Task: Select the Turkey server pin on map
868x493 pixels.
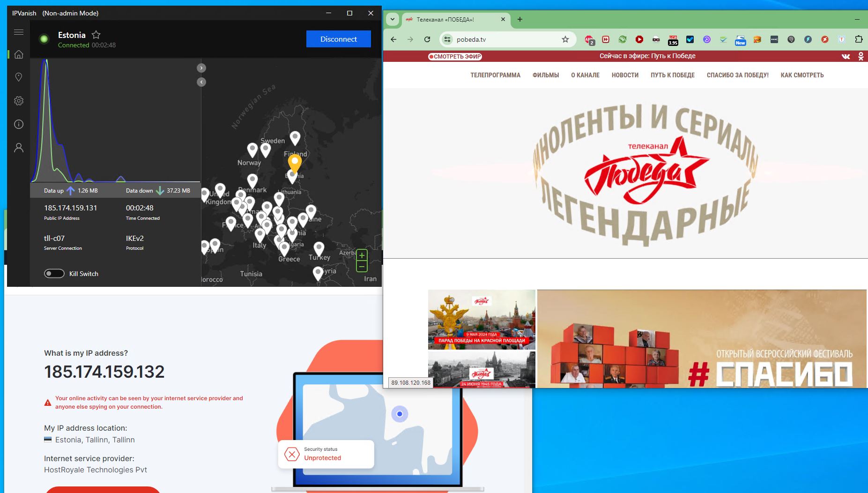Action: point(319,248)
